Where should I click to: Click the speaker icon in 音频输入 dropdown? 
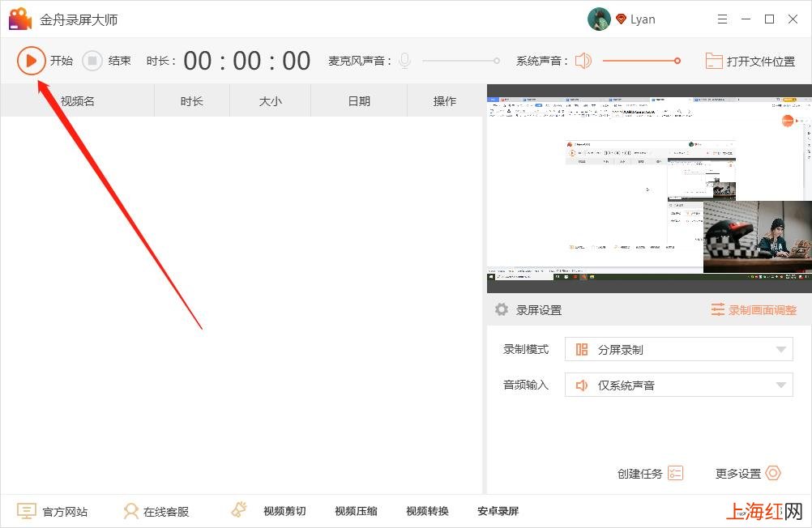pos(582,385)
